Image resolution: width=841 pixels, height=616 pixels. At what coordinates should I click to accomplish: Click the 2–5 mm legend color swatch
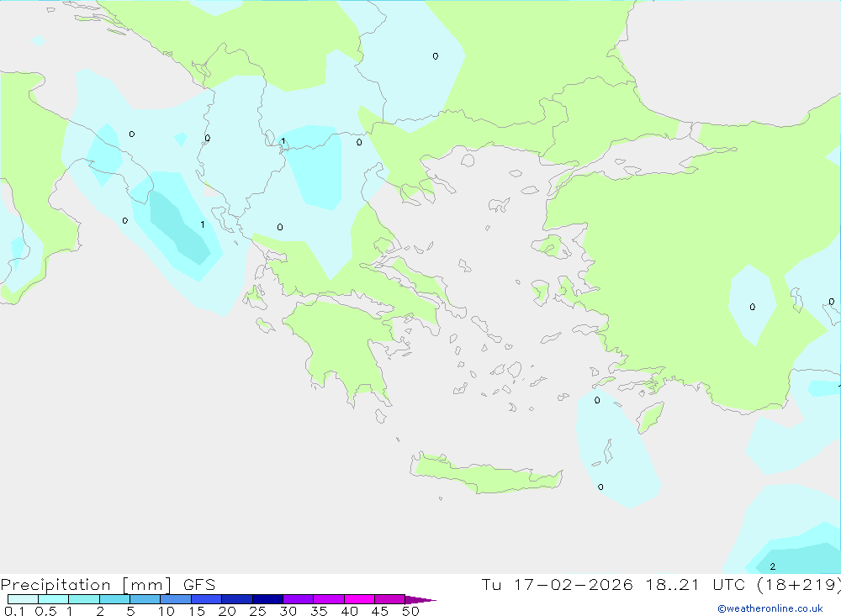click(114, 599)
